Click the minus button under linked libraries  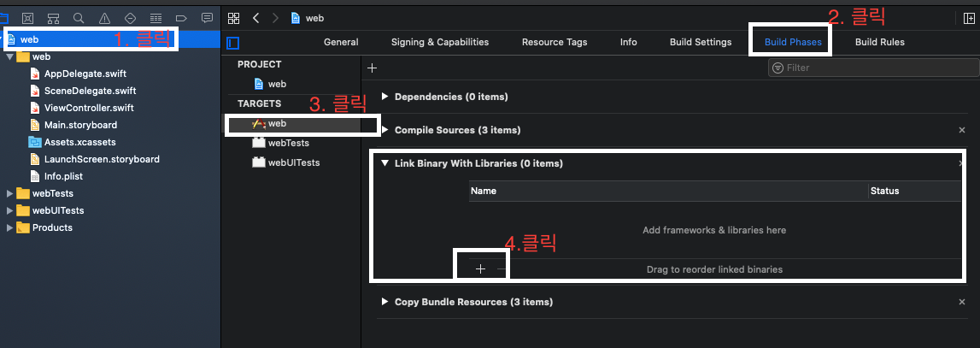(x=502, y=269)
